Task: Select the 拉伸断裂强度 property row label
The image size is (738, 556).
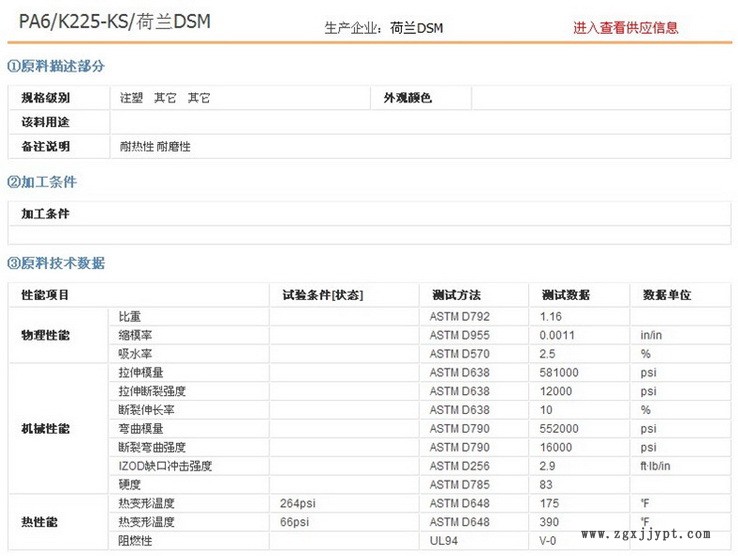Action: (x=152, y=391)
